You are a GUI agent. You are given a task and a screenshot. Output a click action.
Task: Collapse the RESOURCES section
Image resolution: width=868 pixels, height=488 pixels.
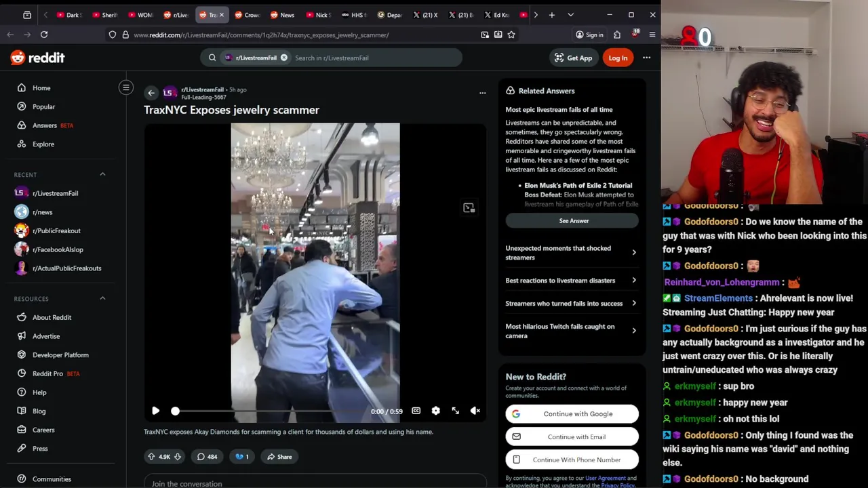(102, 298)
